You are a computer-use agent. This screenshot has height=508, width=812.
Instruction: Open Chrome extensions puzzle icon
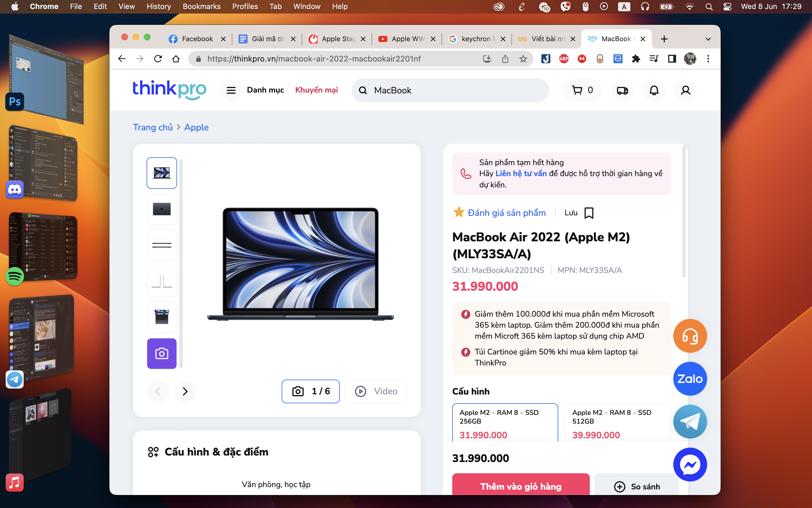pyautogui.click(x=636, y=59)
